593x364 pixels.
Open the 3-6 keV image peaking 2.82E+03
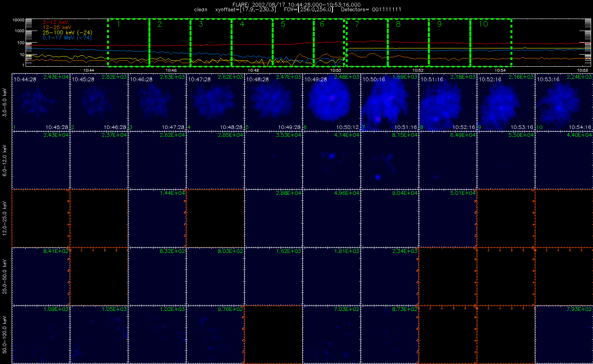point(99,102)
